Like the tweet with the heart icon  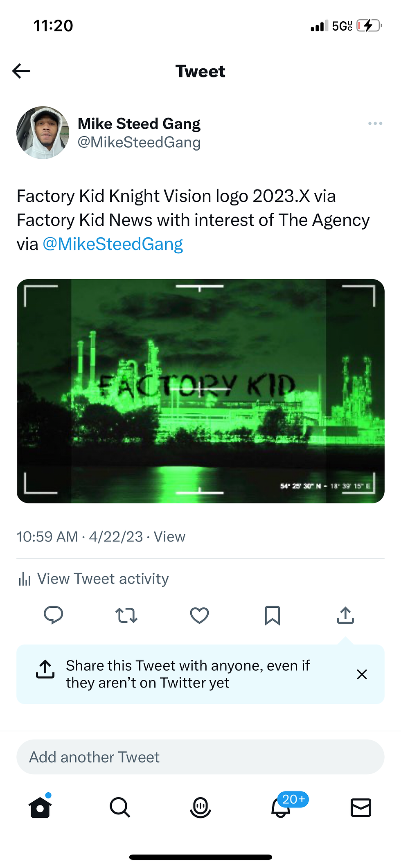point(199,615)
